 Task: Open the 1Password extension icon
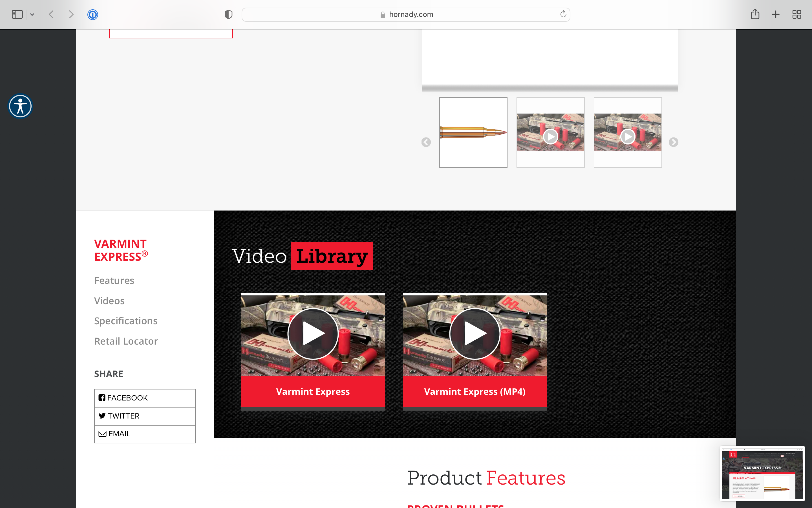click(92, 14)
